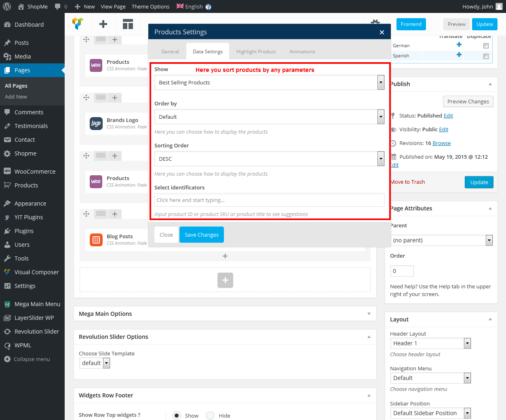506x420 pixels.
Task: Click the Brands Logo element icon
Action: point(96,124)
